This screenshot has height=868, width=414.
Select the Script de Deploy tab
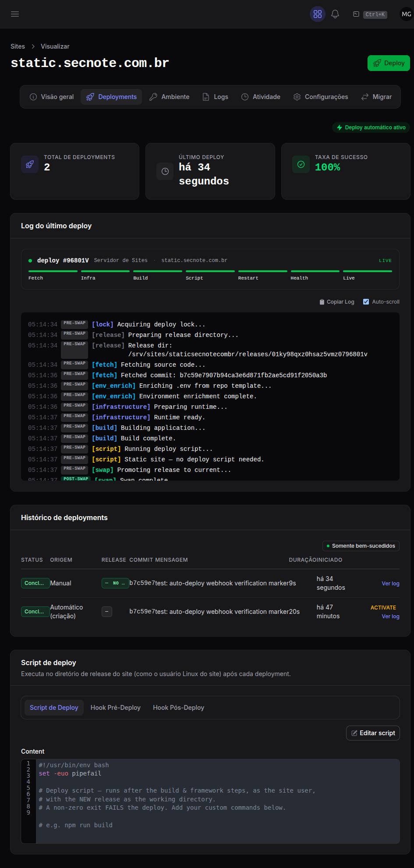pyautogui.click(x=54, y=708)
